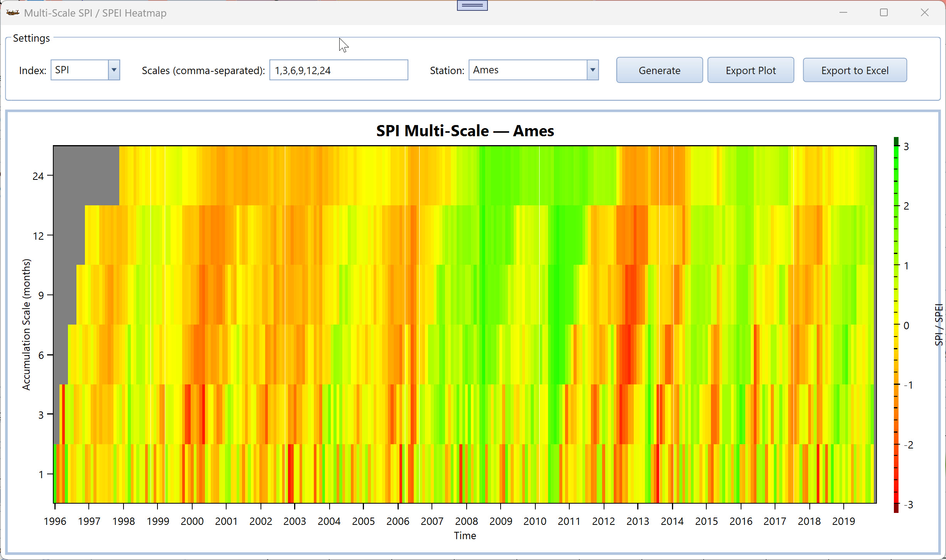Maximize the heatmap window
This screenshot has width=946, height=560.
coord(883,13)
